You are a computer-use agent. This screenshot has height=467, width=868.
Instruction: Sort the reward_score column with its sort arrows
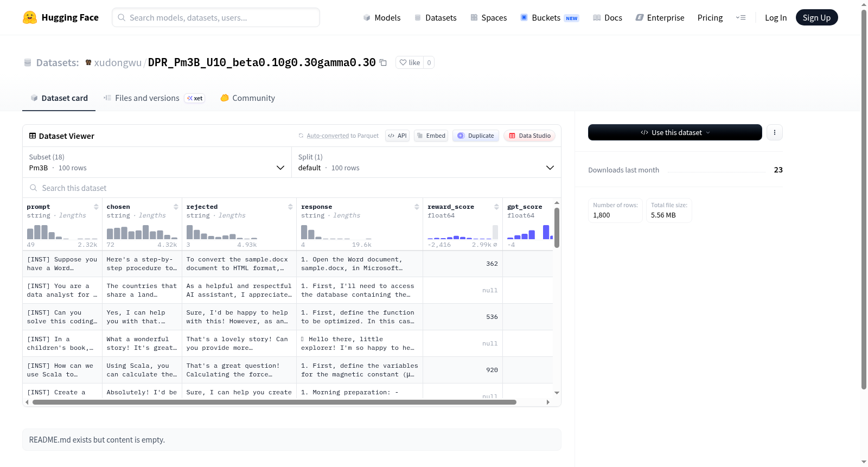496,207
